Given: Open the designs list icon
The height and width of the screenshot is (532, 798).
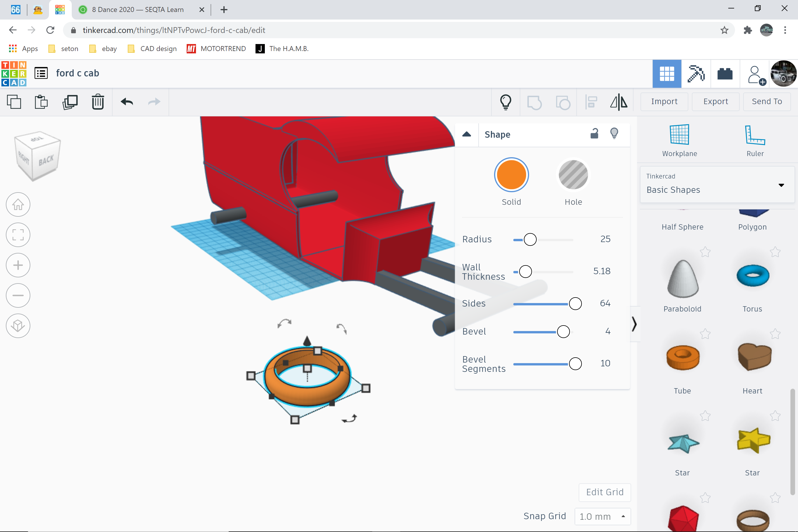Looking at the screenshot, I should (x=41, y=73).
